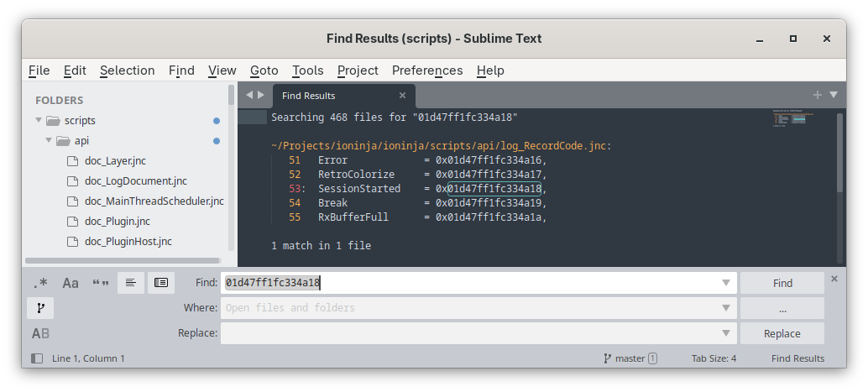Toggle case sensitive matching

pos(71,283)
